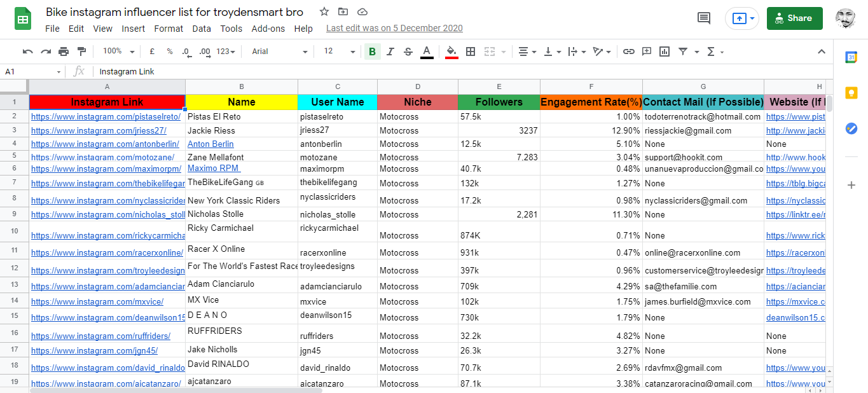Click the Print icon
The image size is (868, 393).
pos(64,52)
